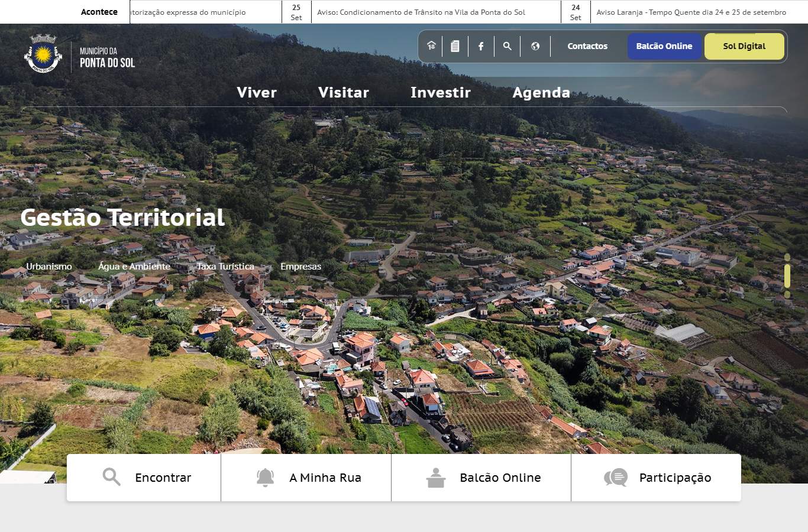Viewport: 808px width, 532px height.
Task: Open the house icon in header toolbar
Action: click(431, 46)
